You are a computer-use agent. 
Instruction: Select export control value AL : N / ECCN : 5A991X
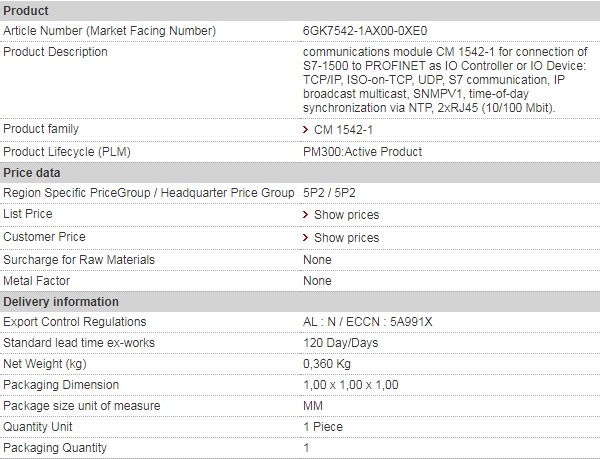(x=367, y=322)
